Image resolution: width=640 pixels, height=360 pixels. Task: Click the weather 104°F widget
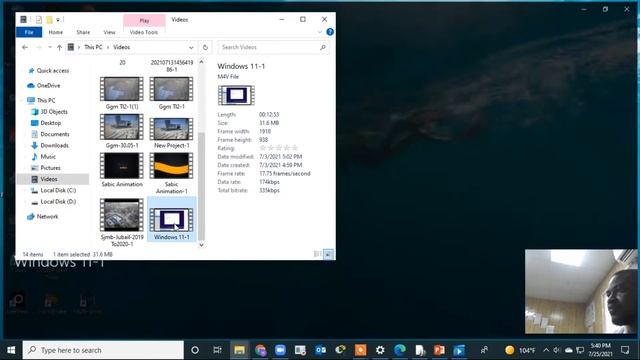(x=520, y=350)
